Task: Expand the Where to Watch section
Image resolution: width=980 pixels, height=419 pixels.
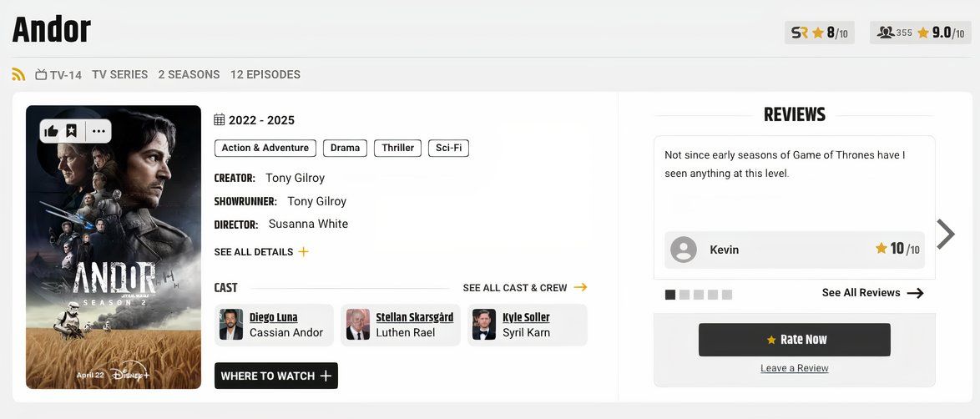Action: [x=275, y=376]
